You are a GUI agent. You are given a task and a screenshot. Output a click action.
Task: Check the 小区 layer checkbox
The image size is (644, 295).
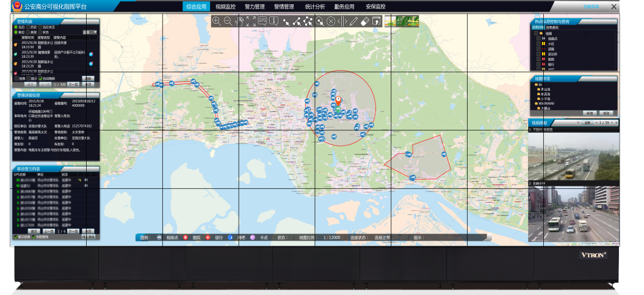pos(537,44)
